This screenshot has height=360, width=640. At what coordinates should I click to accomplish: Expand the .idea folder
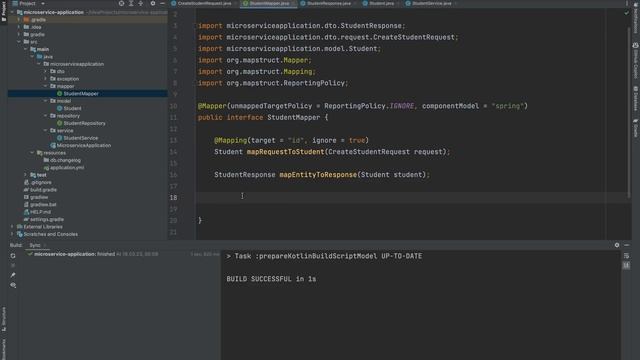(19, 27)
